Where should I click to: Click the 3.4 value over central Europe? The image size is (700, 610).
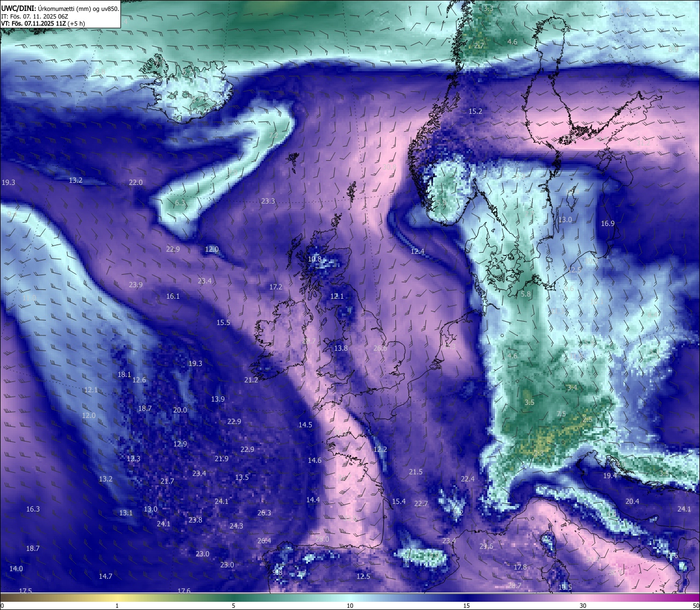click(x=572, y=387)
